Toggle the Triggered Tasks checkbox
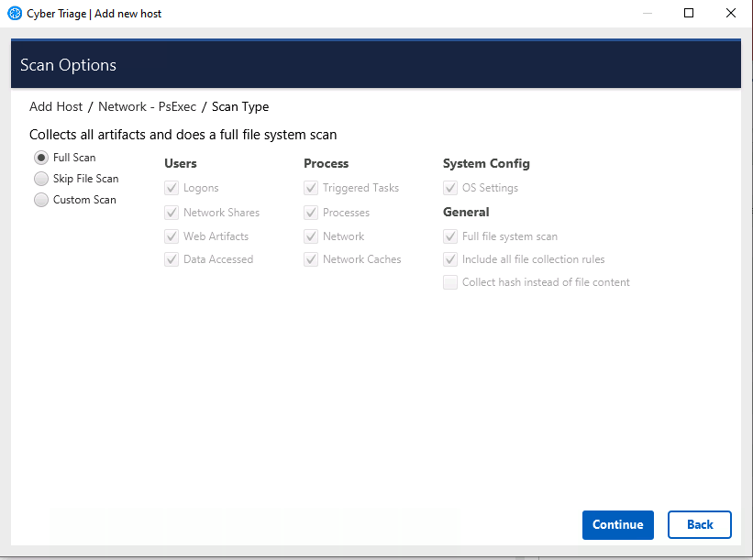 311,188
